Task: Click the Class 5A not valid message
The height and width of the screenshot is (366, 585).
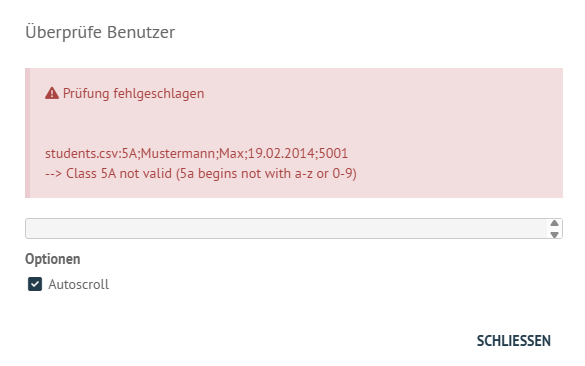Action: coord(119,174)
